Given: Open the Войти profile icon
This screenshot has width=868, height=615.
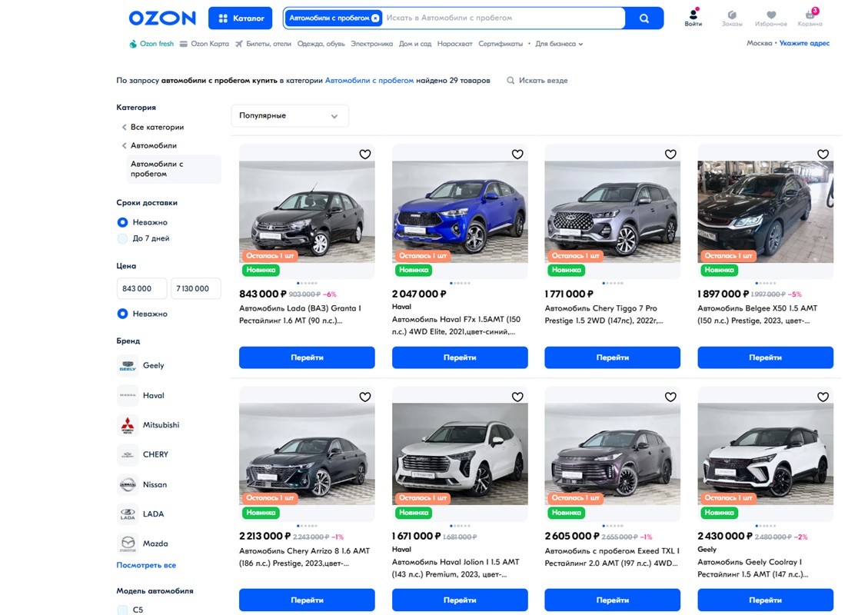Looking at the screenshot, I should tap(693, 17).
